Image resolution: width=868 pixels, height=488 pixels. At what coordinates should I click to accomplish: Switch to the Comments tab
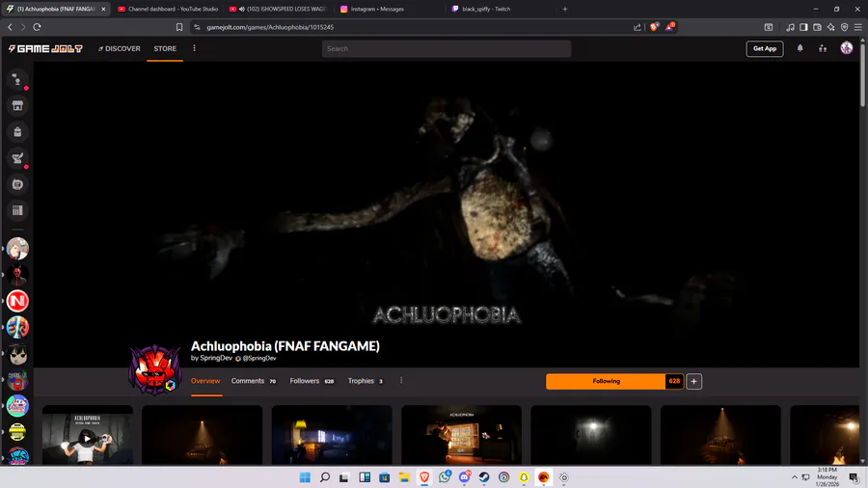click(254, 381)
